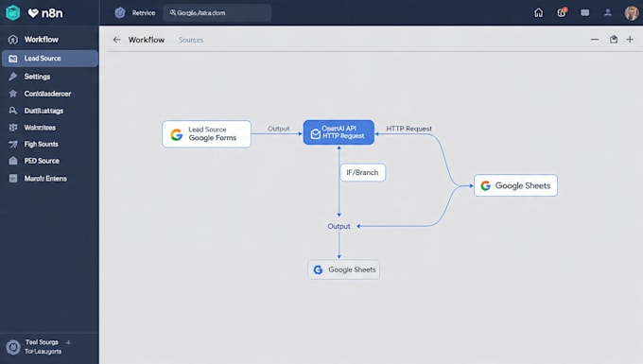Click the star icon beside Contdasderoer
The height and width of the screenshot is (364, 643).
[13, 94]
